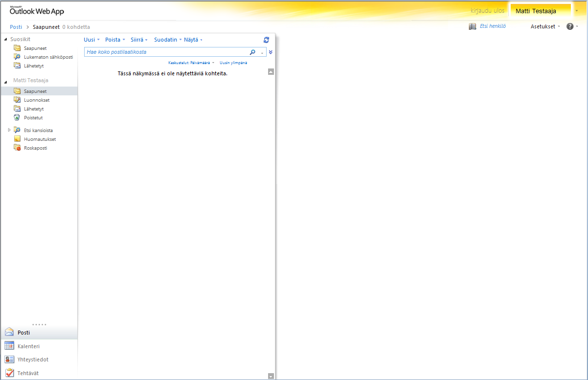Click the Posti mail envelope icon

9,332
